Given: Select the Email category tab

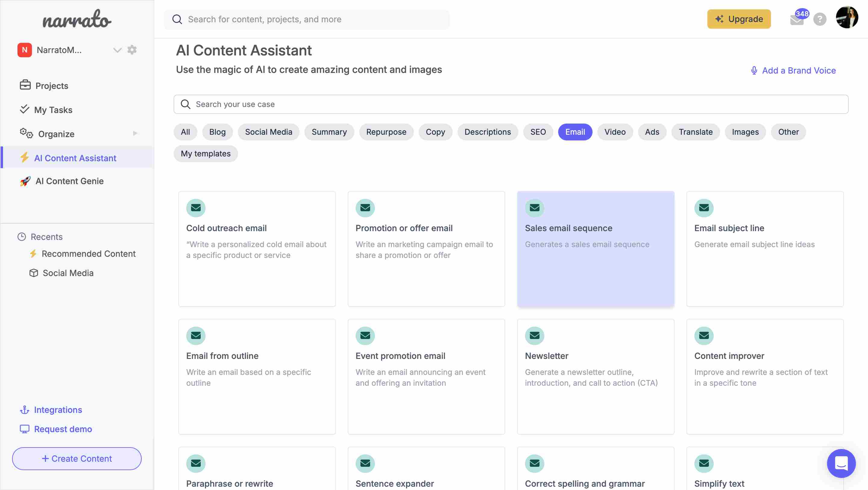Looking at the screenshot, I should click(575, 132).
